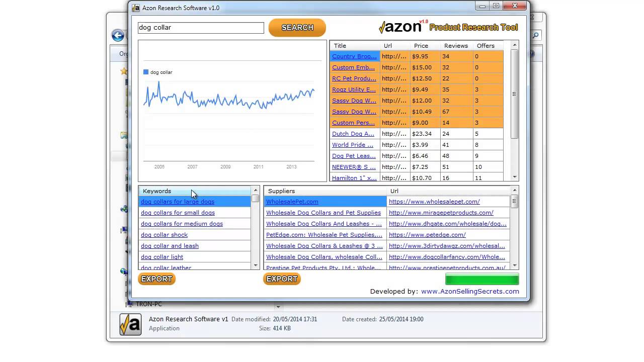
Task: Open the dhgate.com wholesale URL
Action: pyautogui.click(x=448, y=224)
